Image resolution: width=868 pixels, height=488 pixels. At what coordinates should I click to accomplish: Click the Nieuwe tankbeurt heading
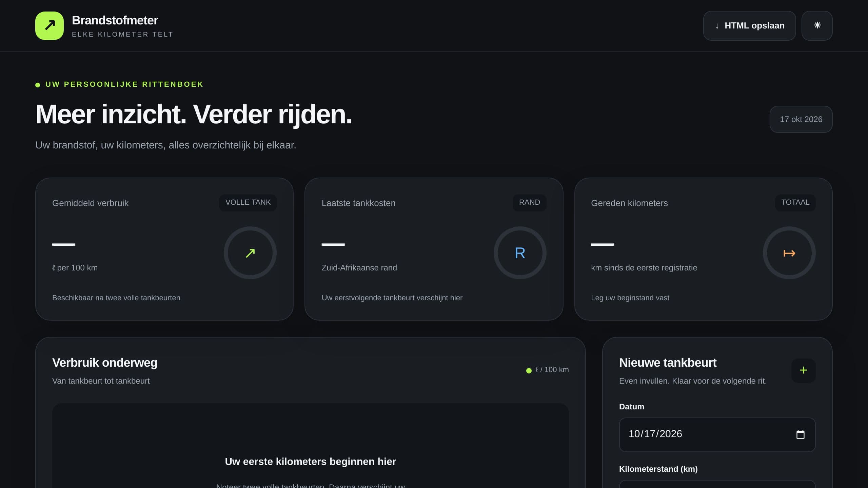pyautogui.click(x=668, y=363)
